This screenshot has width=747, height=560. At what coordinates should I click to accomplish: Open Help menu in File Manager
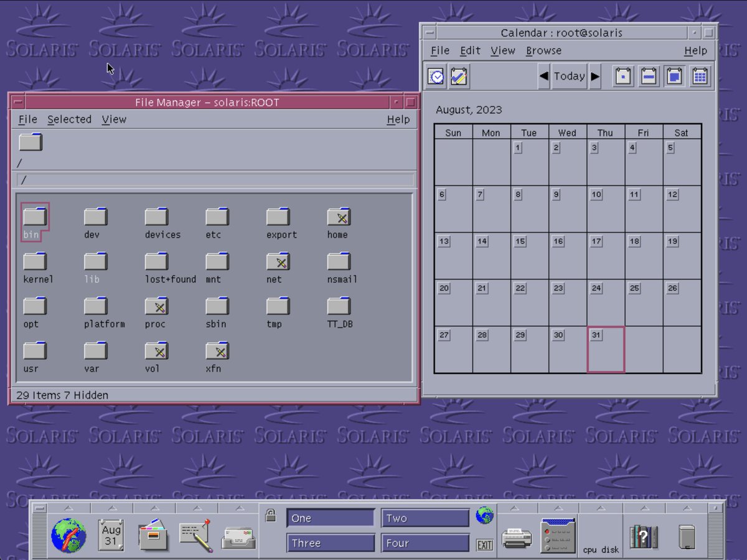[x=398, y=119]
